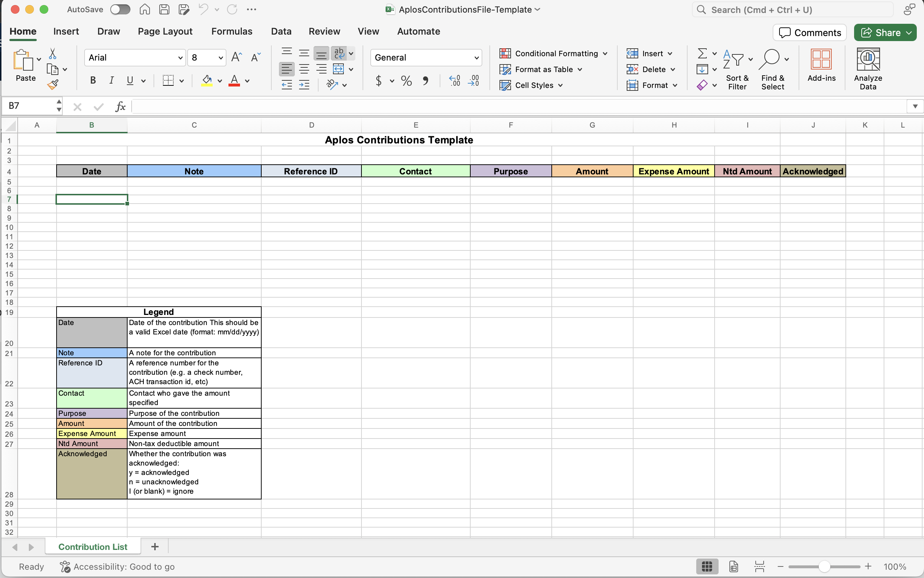
Task: Click the Increase Indent icon
Action: click(304, 85)
